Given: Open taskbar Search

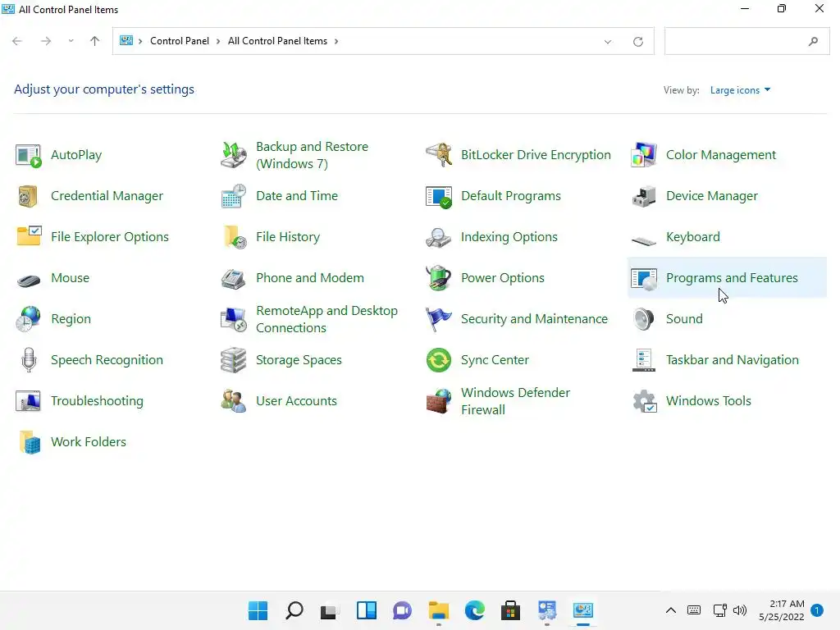Looking at the screenshot, I should coord(294,610).
